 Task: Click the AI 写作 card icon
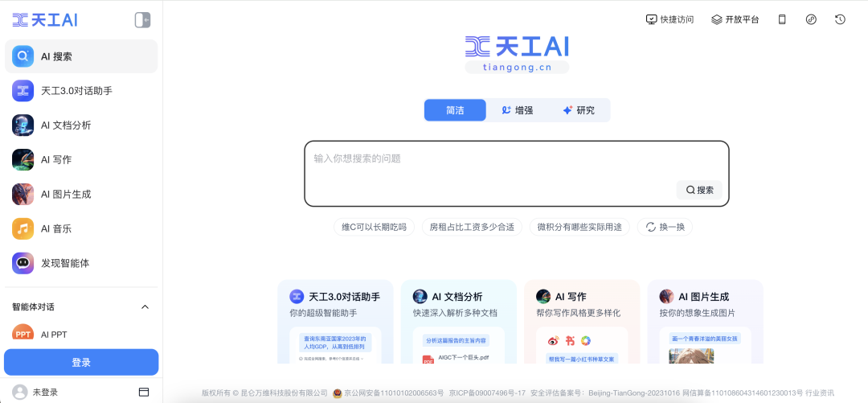point(543,297)
